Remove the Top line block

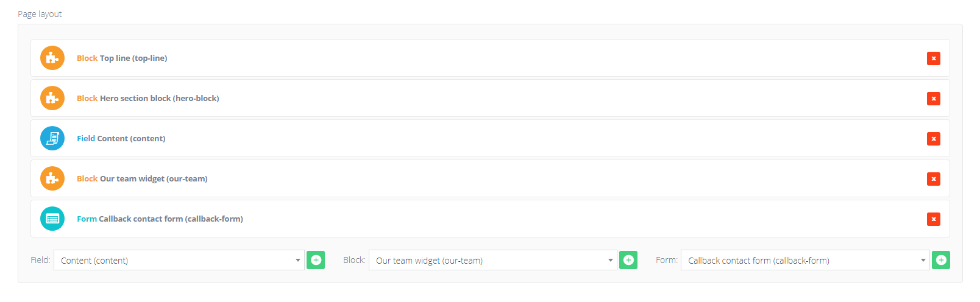(933, 58)
